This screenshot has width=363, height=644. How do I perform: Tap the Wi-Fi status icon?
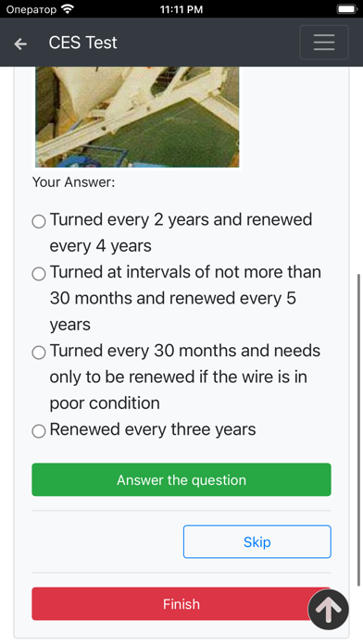pos(67,9)
